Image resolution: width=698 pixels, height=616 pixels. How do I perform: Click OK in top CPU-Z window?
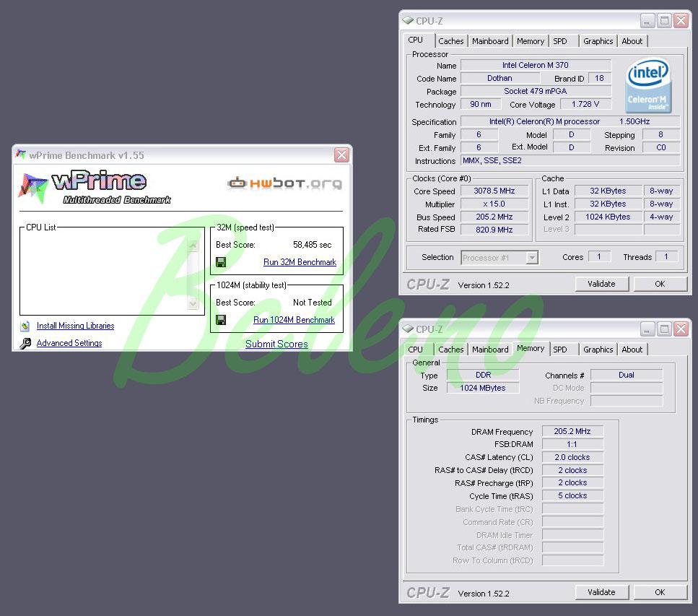click(x=660, y=284)
